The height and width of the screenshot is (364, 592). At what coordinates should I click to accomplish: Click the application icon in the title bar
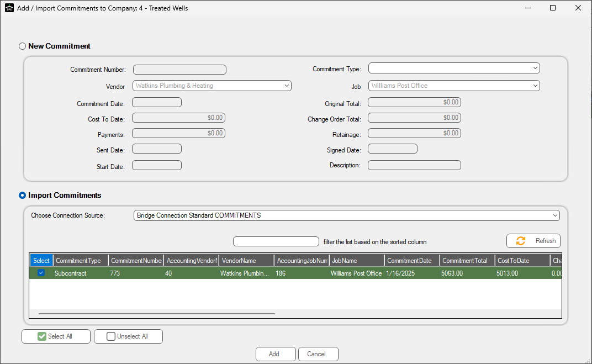point(9,8)
